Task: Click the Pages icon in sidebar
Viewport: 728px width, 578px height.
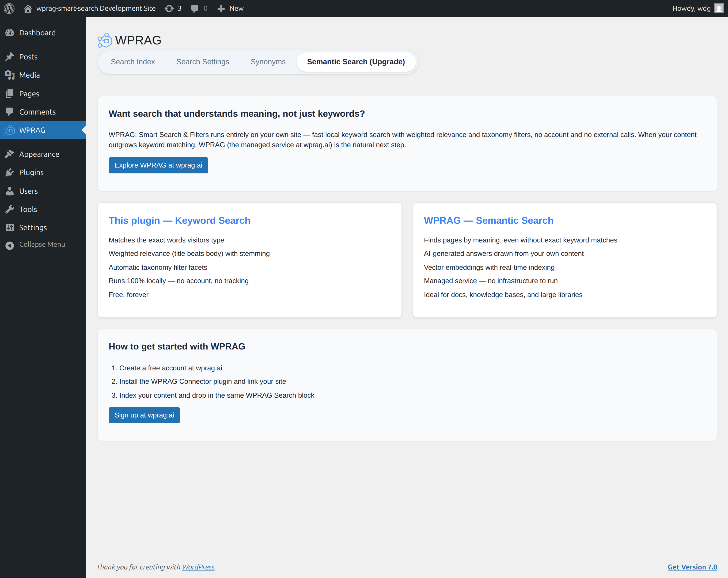Action: pos(10,93)
